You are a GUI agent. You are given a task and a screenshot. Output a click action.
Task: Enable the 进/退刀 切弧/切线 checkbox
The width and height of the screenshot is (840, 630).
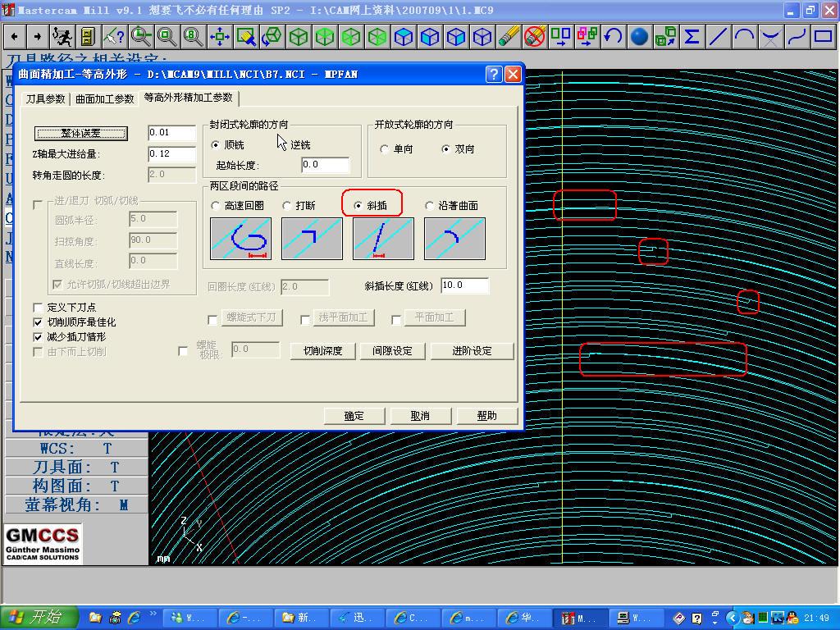point(38,204)
